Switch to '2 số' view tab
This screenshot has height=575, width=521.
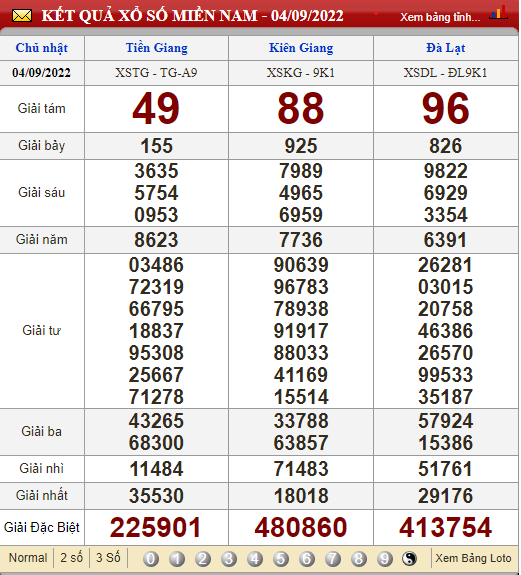point(71,558)
